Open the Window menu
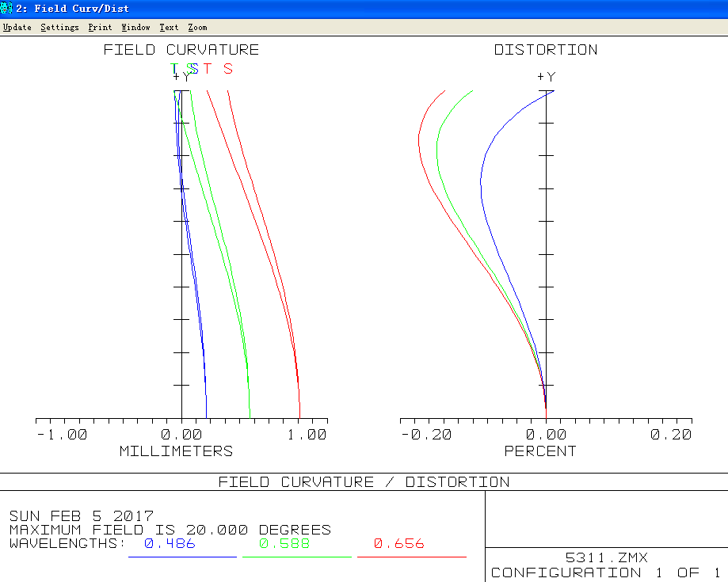This screenshot has height=582, width=728. (135, 27)
